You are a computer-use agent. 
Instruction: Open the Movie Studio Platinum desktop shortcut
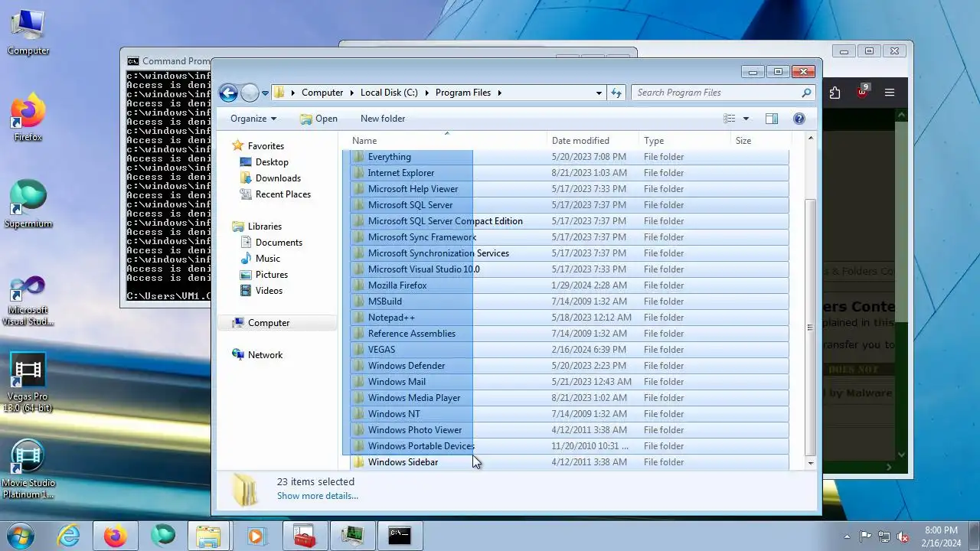pyautogui.click(x=28, y=469)
